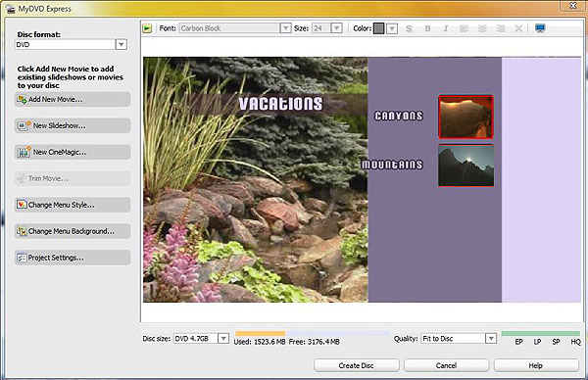Screen dimensions: 588x380
Task: Click Change Menu Style button
Action: click(73, 205)
